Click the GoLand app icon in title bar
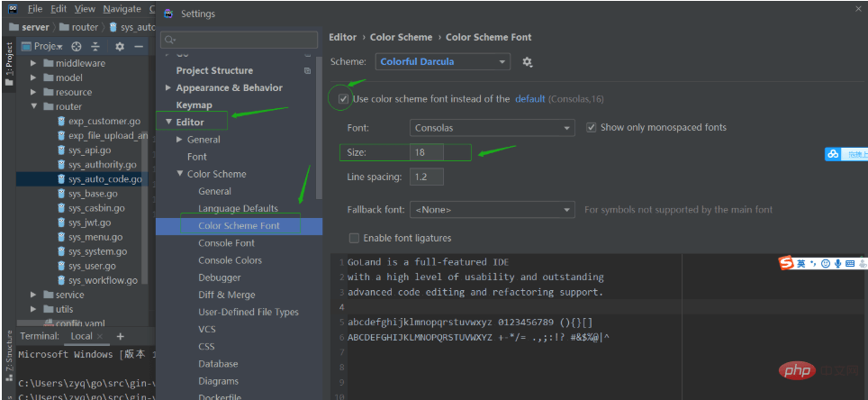 (x=13, y=8)
